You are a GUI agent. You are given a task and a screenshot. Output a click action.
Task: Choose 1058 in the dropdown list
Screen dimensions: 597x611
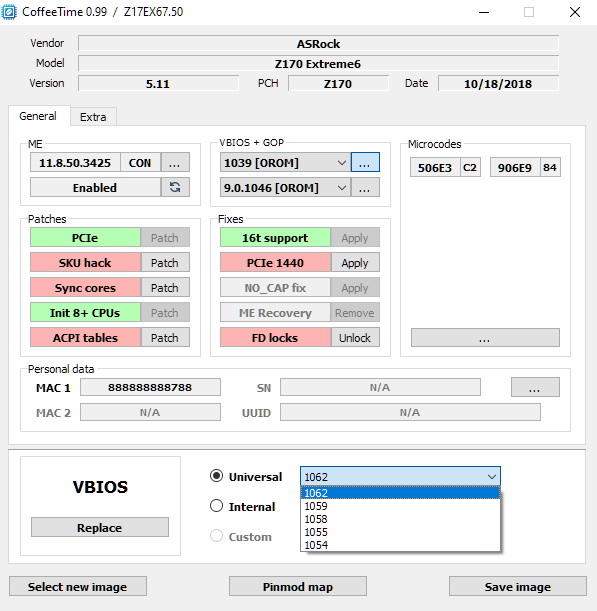[400, 519]
